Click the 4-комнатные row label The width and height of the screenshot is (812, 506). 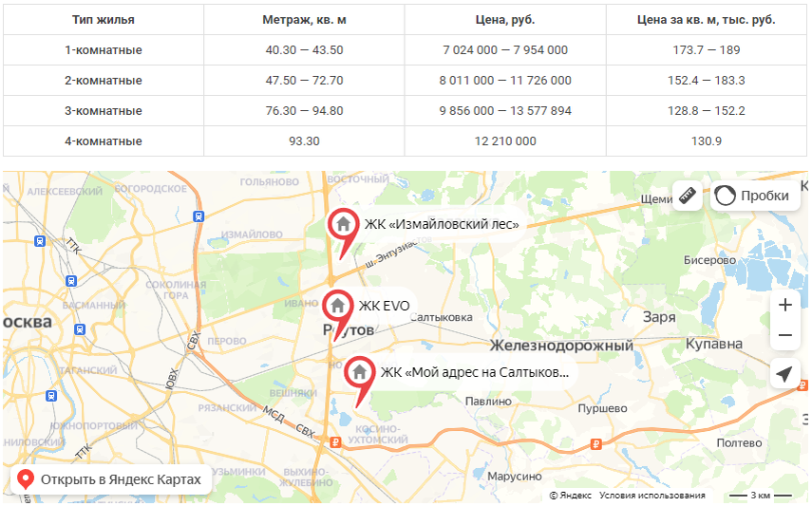click(x=104, y=141)
